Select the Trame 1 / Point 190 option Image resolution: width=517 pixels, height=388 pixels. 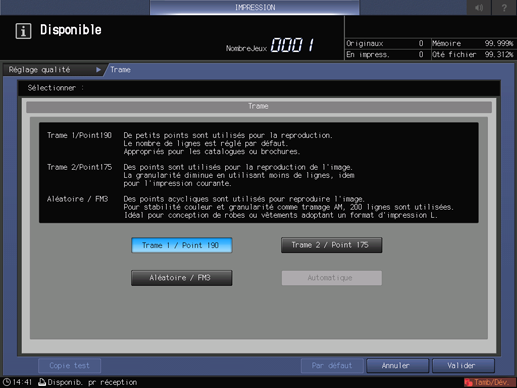pos(182,245)
